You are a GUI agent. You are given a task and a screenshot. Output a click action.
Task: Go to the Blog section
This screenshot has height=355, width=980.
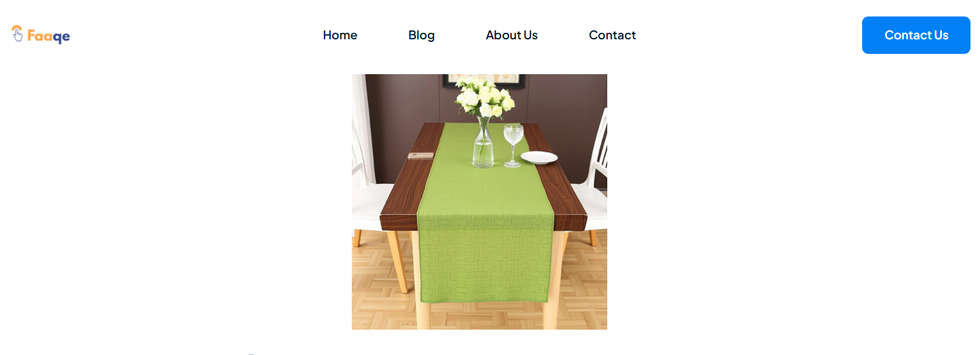tap(422, 35)
